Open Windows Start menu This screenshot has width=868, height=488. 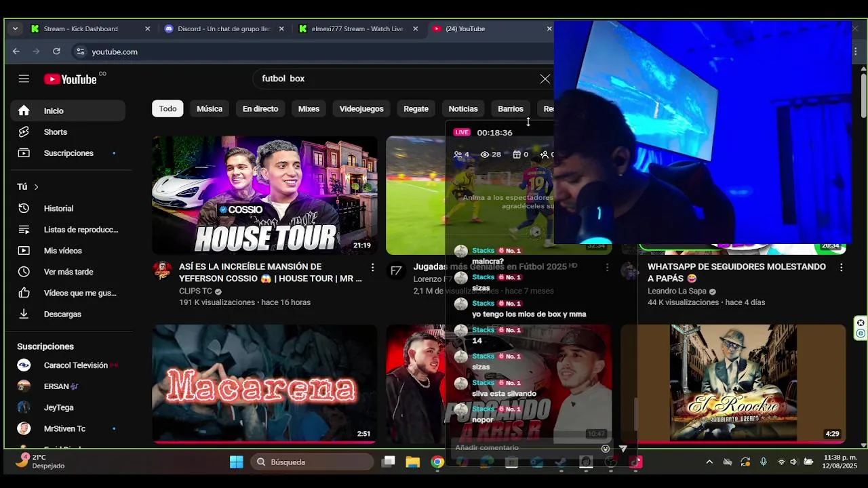tap(237, 462)
